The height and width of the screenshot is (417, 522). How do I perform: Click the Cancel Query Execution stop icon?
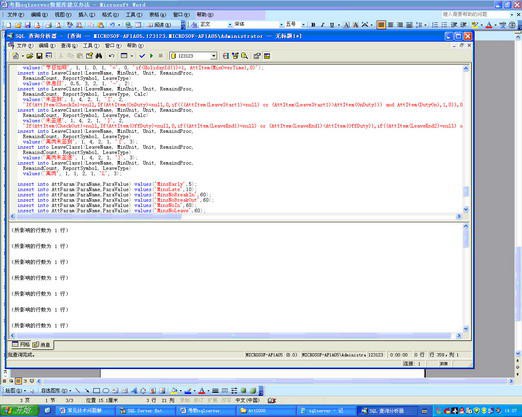click(161, 56)
